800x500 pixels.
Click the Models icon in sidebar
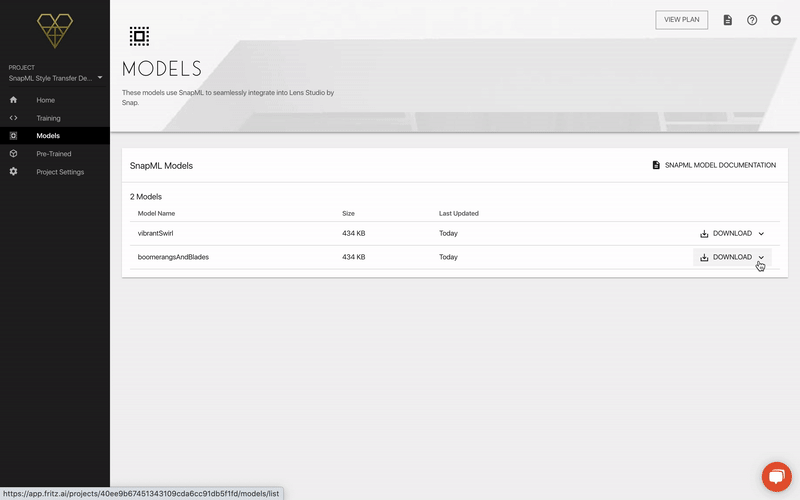[x=13, y=136]
